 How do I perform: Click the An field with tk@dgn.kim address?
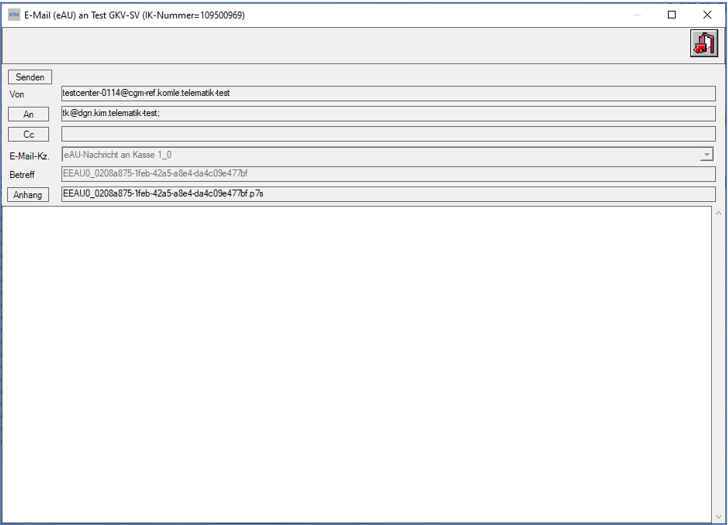coord(388,114)
